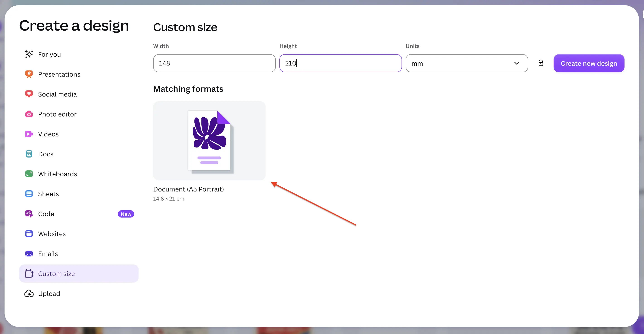Switch to the Videos category

pyautogui.click(x=48, y=134)
